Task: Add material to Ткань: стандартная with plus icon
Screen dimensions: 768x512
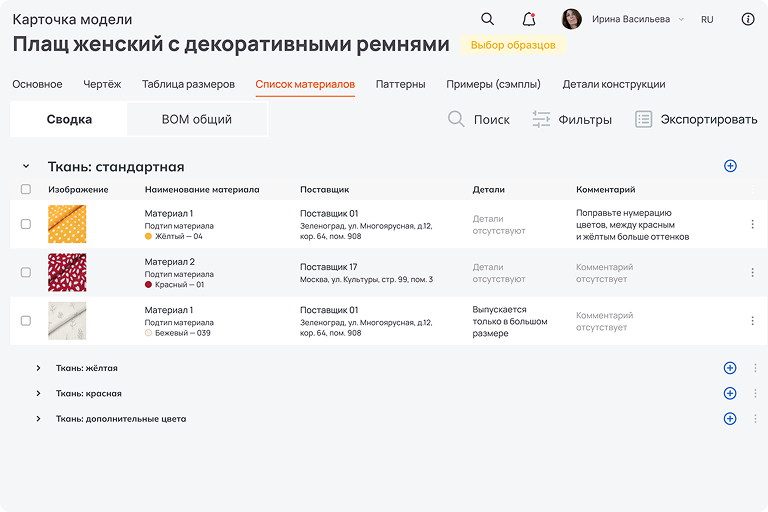Action: [730, 166]
